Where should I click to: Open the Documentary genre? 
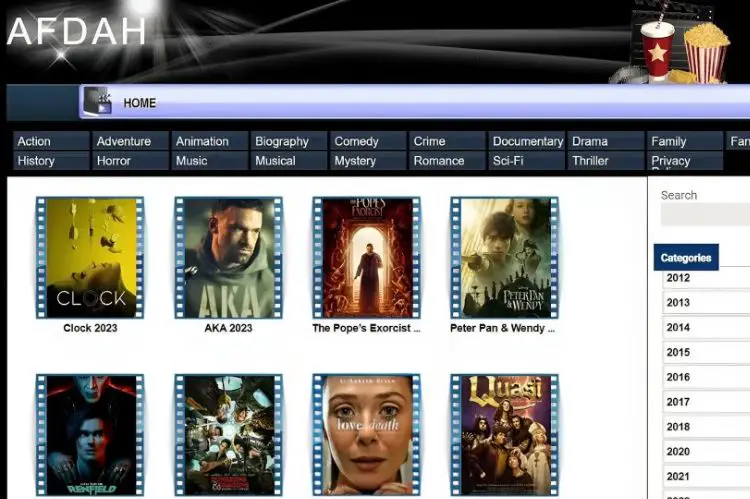tap(527, 141)
